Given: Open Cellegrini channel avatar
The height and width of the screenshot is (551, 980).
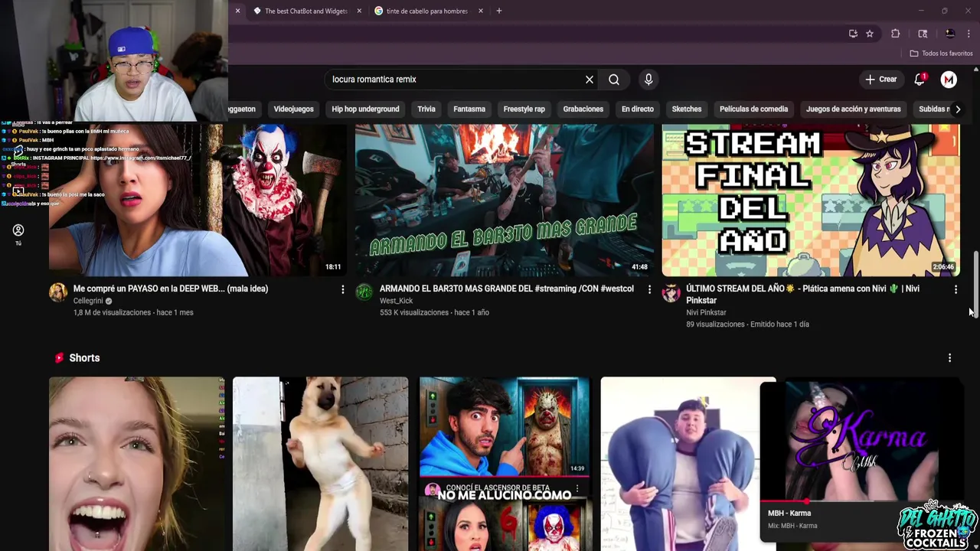Looking at the screenshot, I should pos(58,292).
